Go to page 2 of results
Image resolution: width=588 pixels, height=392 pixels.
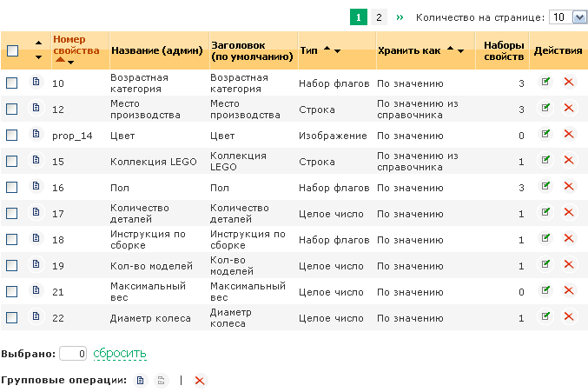point(380,17)
